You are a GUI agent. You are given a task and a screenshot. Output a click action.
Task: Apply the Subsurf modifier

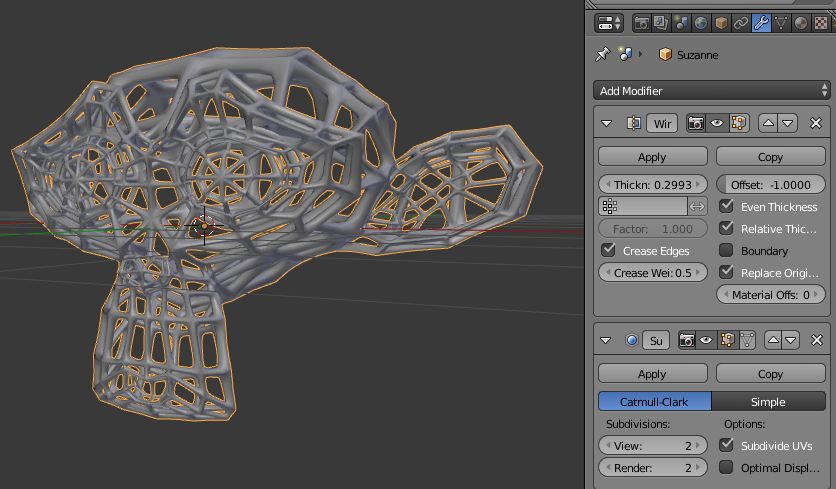[x=653, y=374]
